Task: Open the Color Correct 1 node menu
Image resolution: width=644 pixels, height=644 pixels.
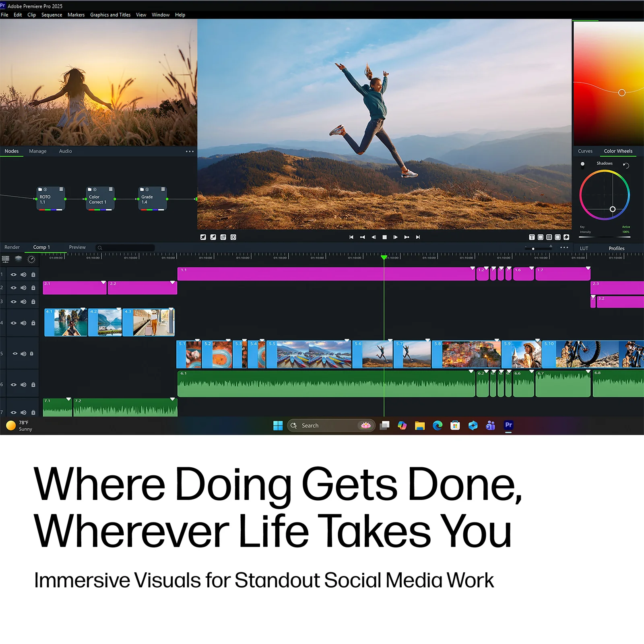Action: (x=111, y=189)
